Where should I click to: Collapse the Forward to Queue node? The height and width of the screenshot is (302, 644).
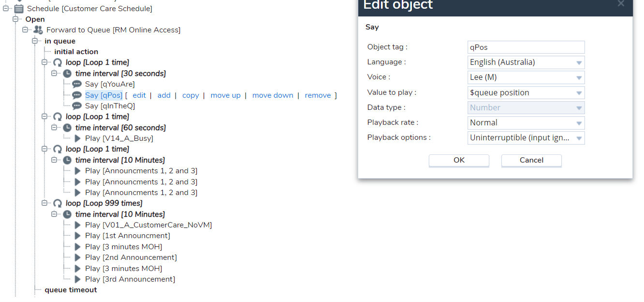pos(25,30)
